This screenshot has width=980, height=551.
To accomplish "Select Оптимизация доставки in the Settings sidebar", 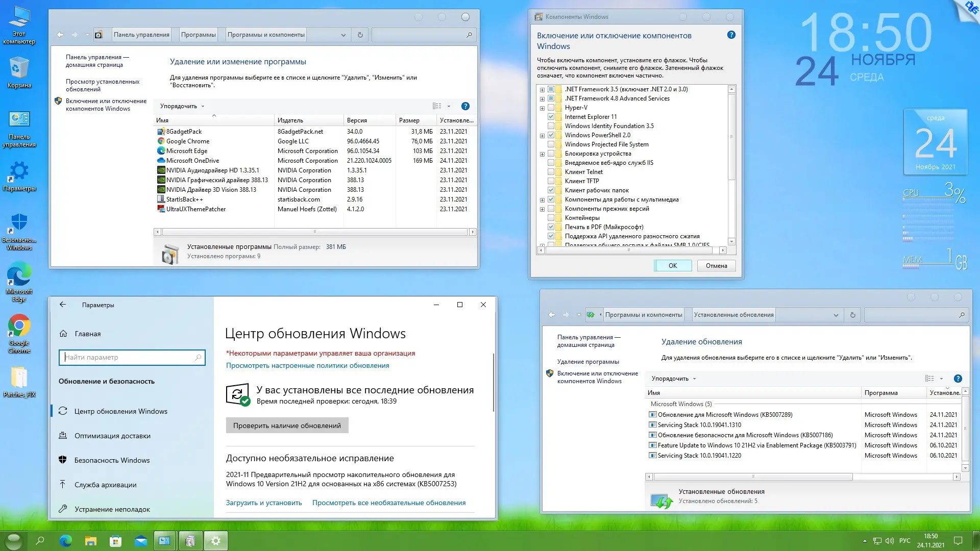I will [112, 436].
